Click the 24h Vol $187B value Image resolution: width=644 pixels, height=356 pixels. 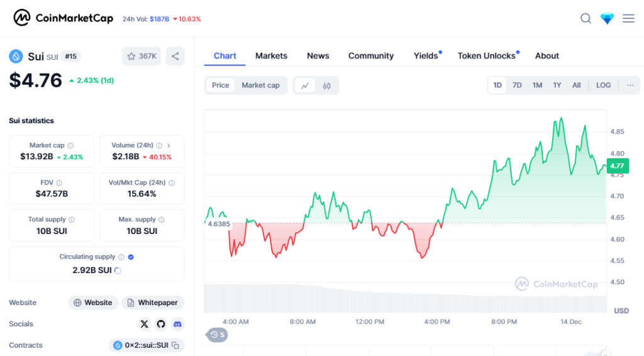[159, 19]
